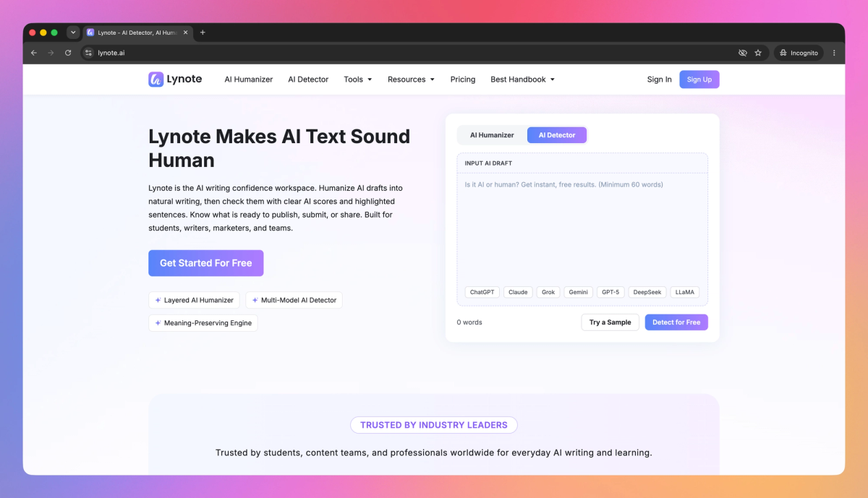The width and height of the screenshot is (868, 498).
Task: Select the AI Detector tab
Action: tap(557, 135)
